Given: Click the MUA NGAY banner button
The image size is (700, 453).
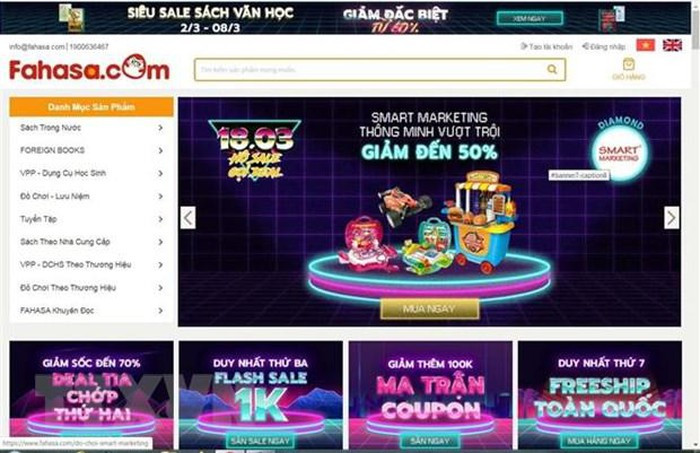Looking at the screenshot, I should coord(429,309).
